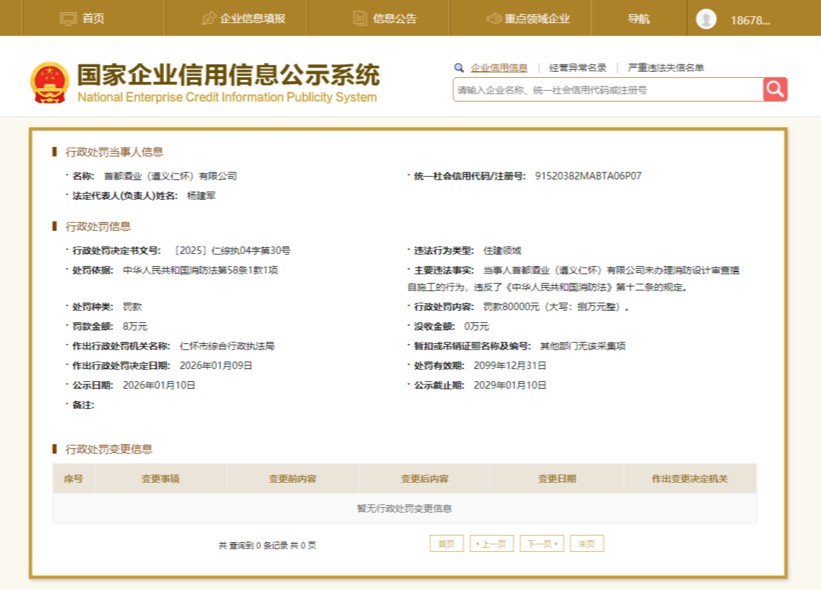The image size is (821, 590).
Task: Click the red search magnifier button
Action: click(x=775, y=89)
